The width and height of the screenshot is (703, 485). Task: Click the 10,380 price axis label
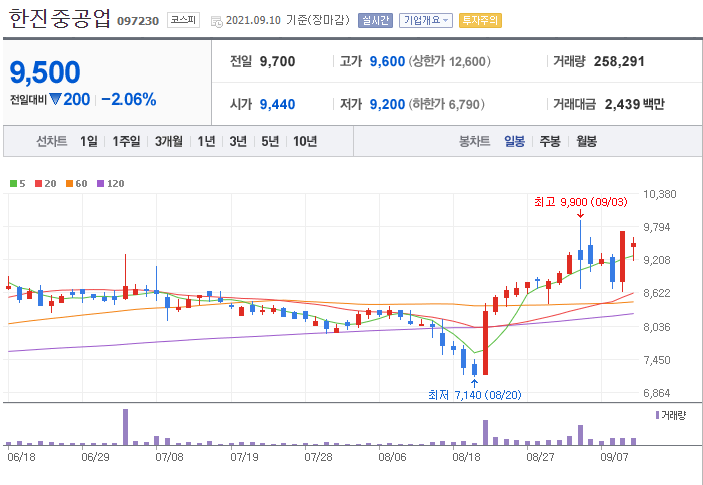tap(660, 194)
